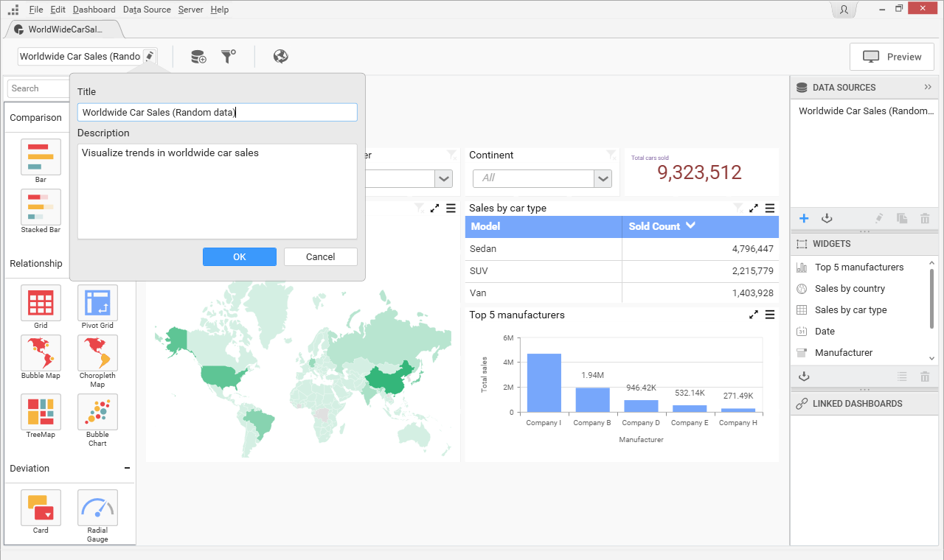Open the Continent dropdown
The height and width of the screenshot is (560, 944).
pos(603,178)
